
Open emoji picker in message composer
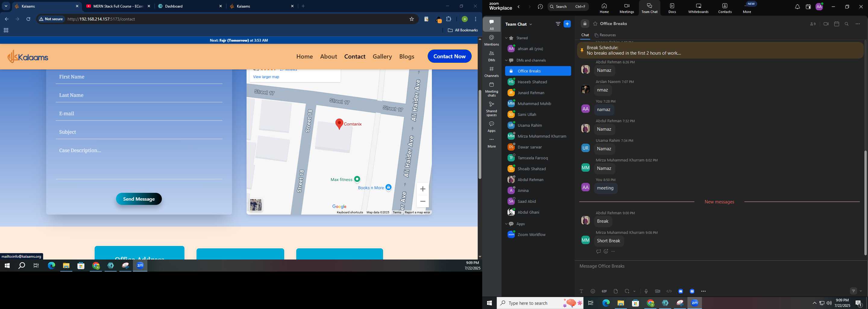pos(593,291)
